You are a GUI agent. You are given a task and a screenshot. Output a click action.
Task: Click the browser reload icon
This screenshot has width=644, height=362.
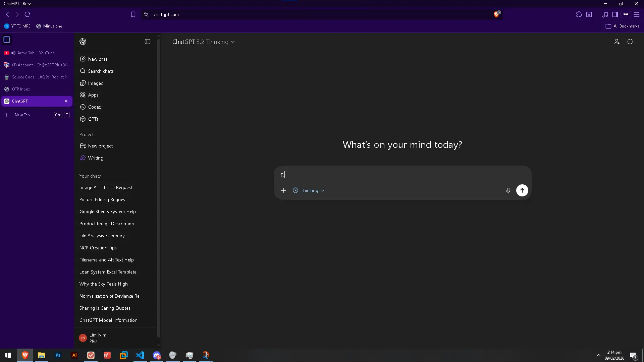tap(28, 14)
